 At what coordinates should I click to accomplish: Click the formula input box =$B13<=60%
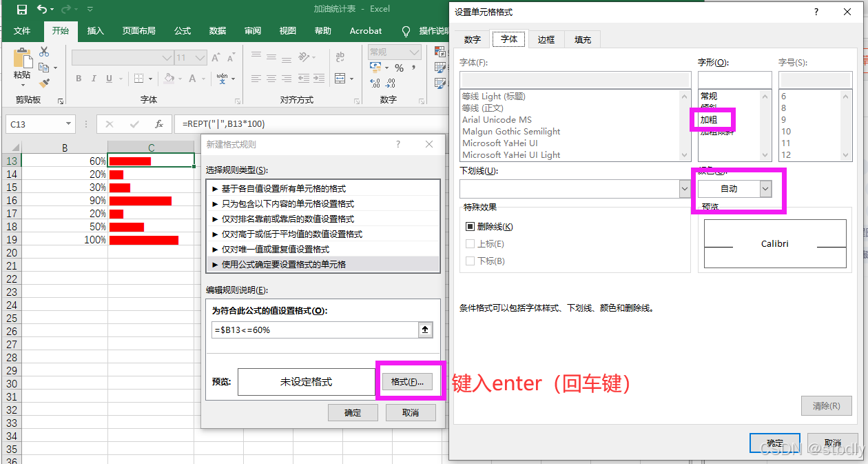pyautogui.click(x=316, y=330)
